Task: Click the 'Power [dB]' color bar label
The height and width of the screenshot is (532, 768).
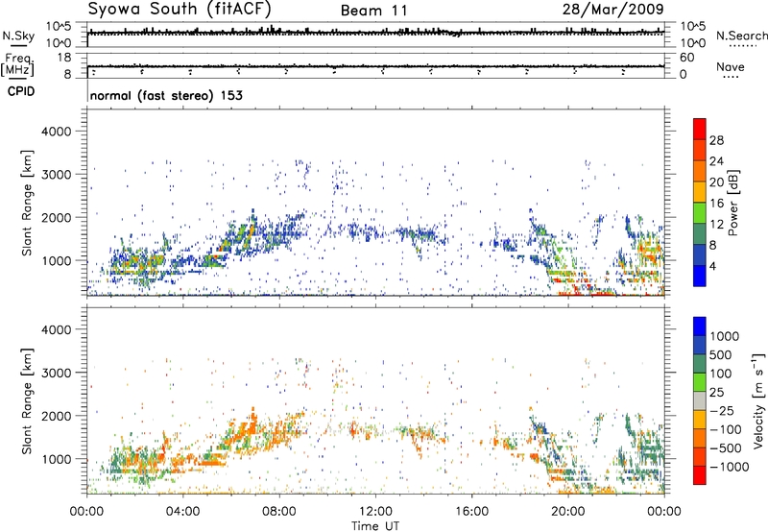Action: [733, 203]
